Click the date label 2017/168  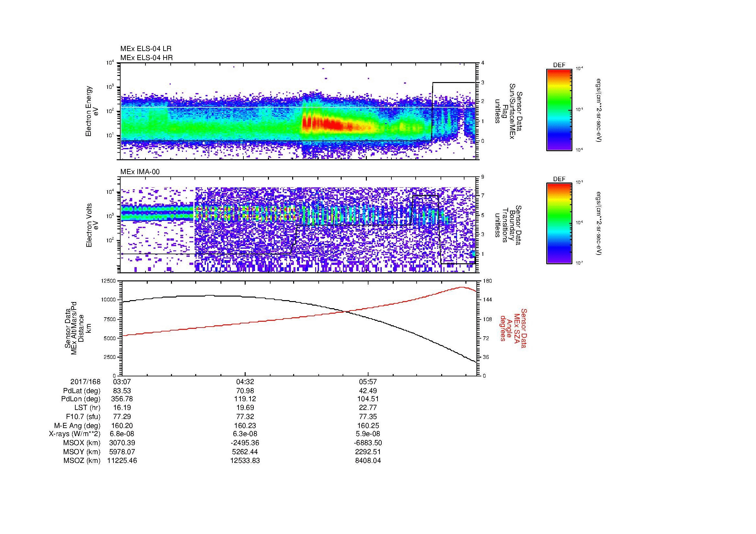pyautogui.click(x=85, y=382)
